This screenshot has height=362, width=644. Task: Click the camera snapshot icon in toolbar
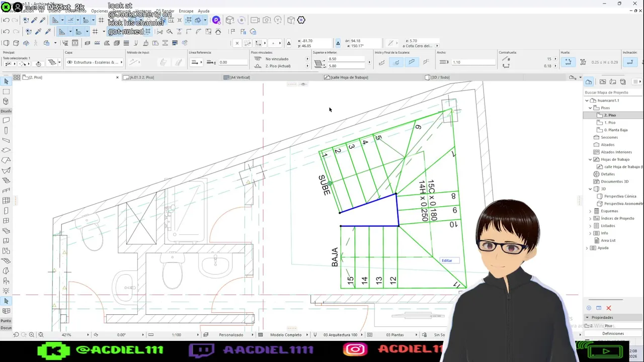coord(267,20)
